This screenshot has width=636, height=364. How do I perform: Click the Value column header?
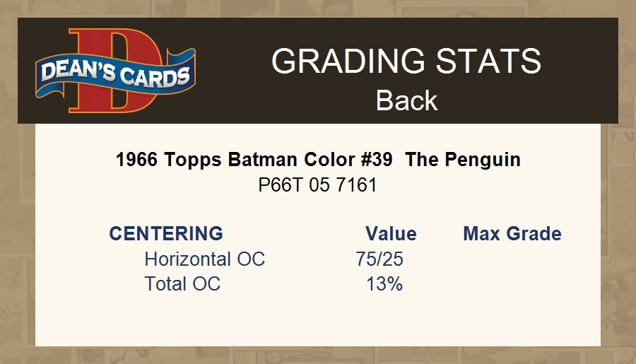391,234
